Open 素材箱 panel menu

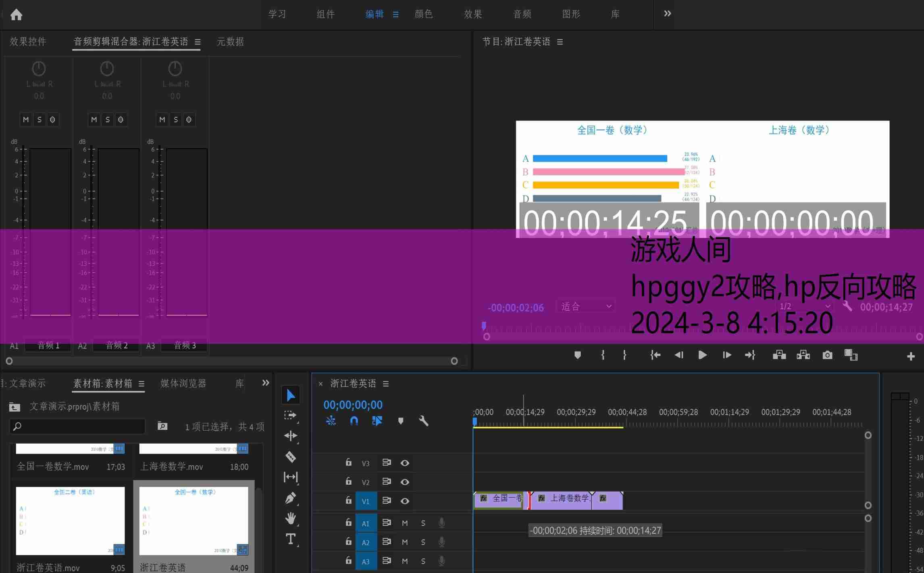pyautogui.click(x=142, y=384)
